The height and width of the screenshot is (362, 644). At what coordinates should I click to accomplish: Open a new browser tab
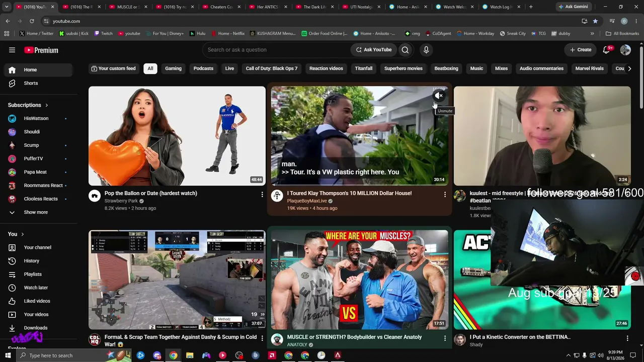pos(531,7)
